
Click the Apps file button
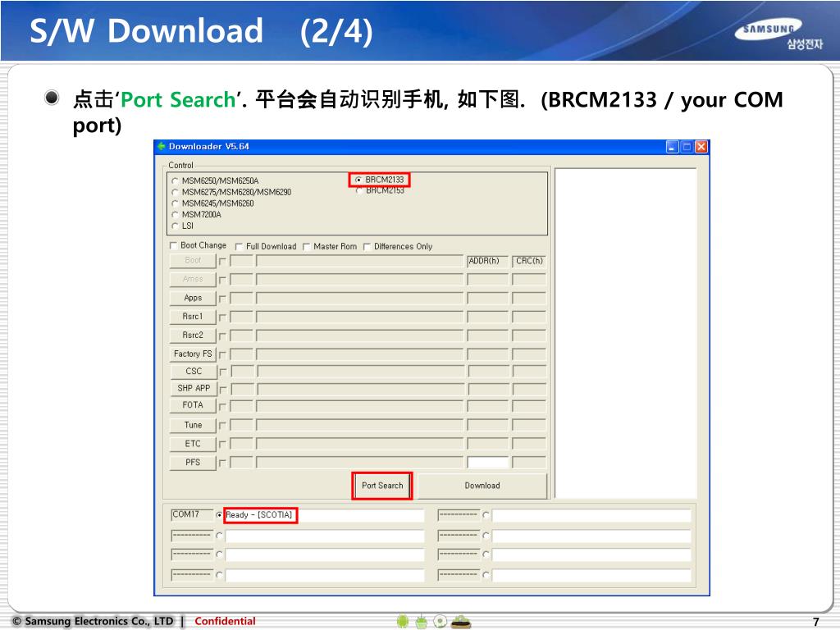click(x=193, y=298)
